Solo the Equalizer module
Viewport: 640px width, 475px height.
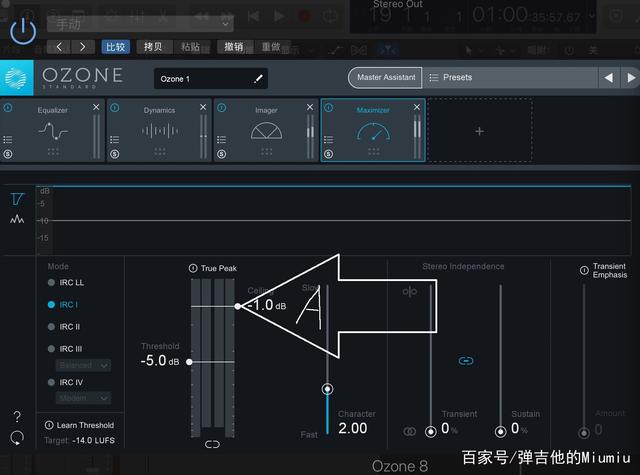tap(8, 154)
